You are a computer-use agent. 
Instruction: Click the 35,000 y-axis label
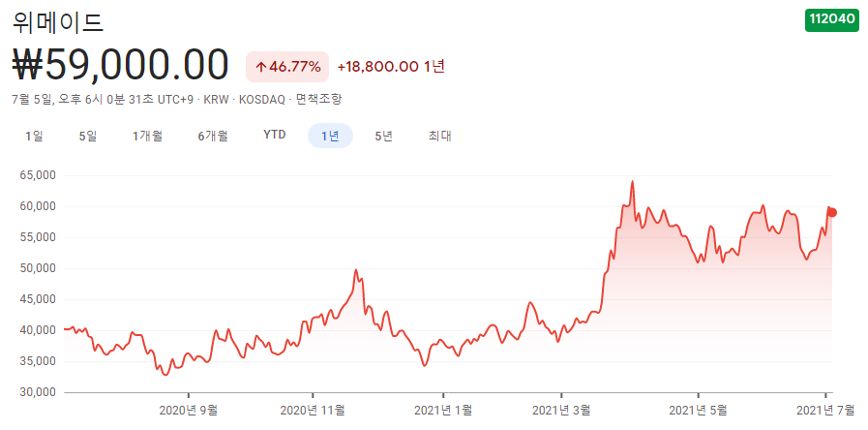pos(38,361)
